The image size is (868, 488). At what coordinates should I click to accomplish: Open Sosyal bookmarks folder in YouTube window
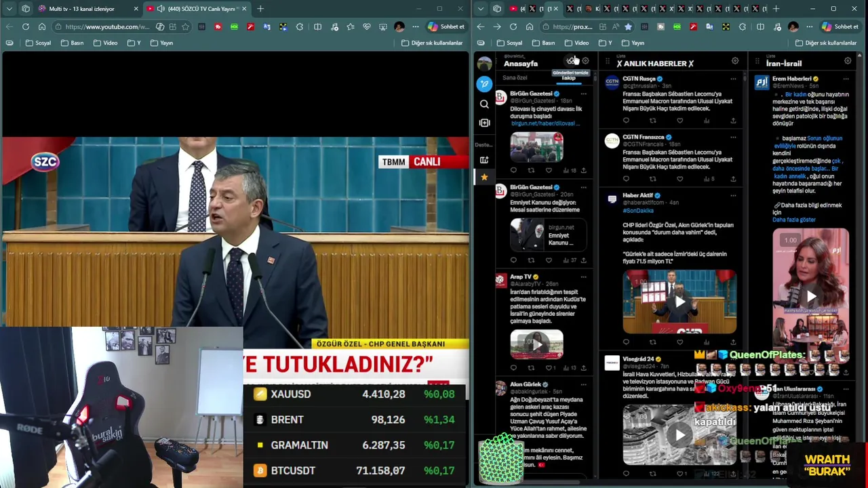(x=38, y=43)
